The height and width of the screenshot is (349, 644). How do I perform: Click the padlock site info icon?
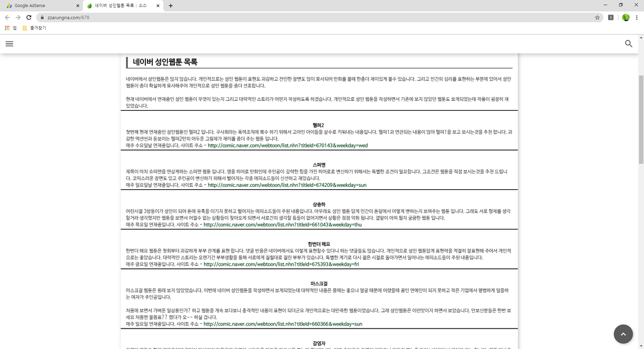[42, 18]
